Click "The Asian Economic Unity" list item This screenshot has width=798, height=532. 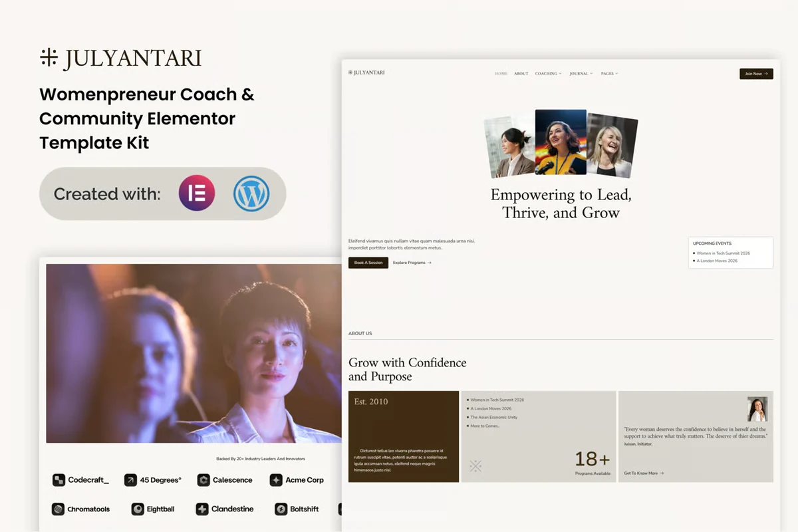[493, 417]
